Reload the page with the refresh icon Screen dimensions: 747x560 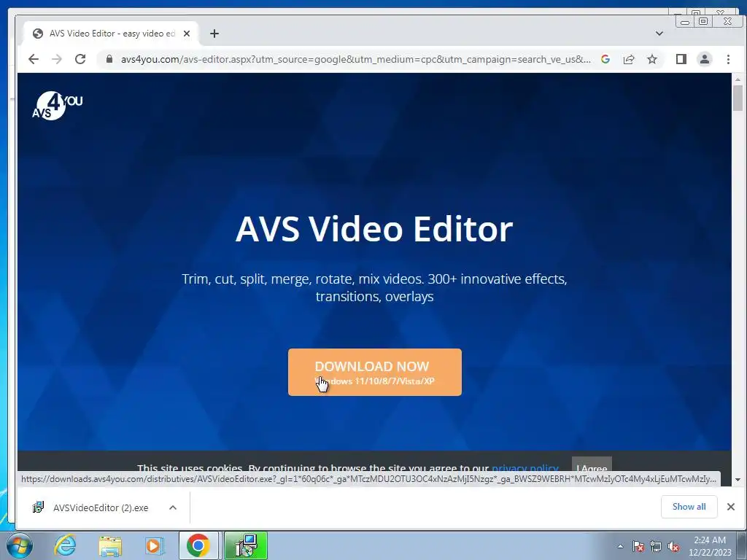[x=80, y=59]
